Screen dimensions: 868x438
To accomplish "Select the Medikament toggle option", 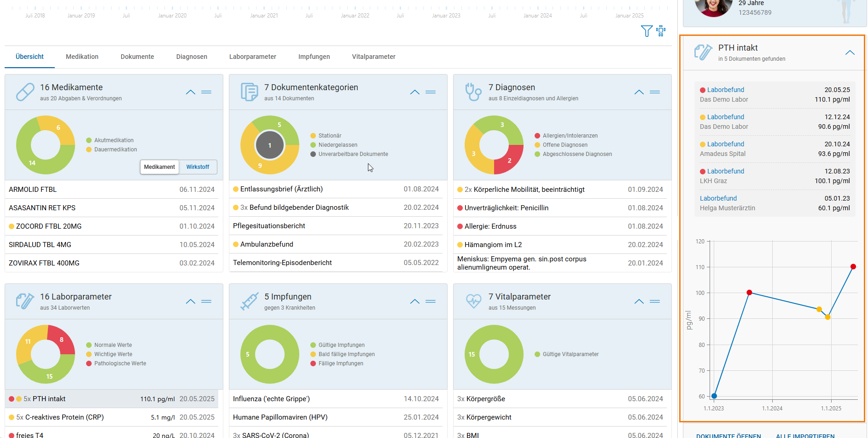I will pyautogui.click(x=159, y=167).
